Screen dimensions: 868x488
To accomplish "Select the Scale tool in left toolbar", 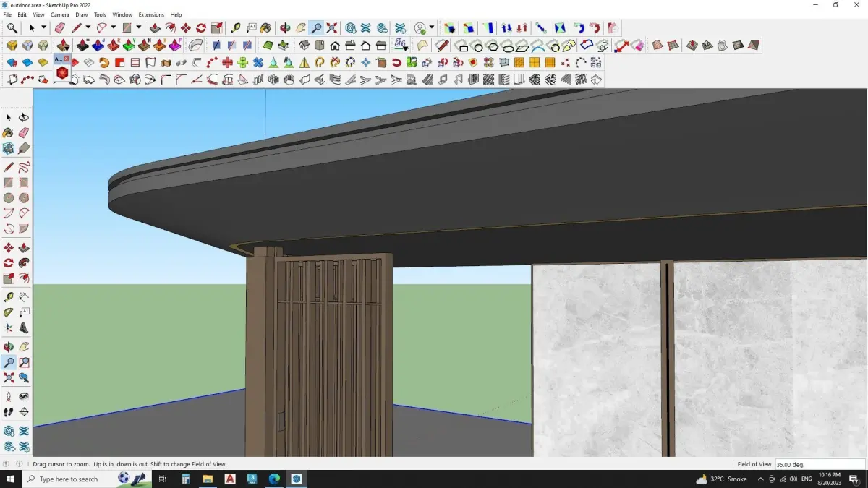I will pyautogui.click(x=9, y=278).
